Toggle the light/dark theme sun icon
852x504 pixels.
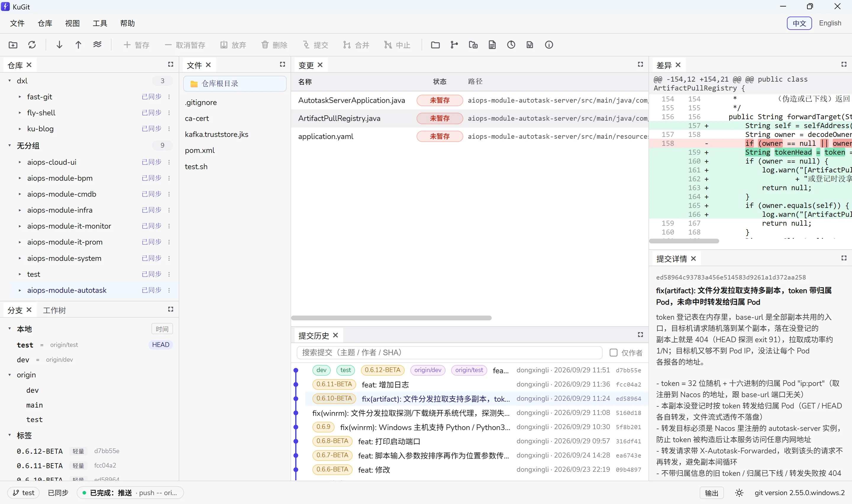(739, 493)
